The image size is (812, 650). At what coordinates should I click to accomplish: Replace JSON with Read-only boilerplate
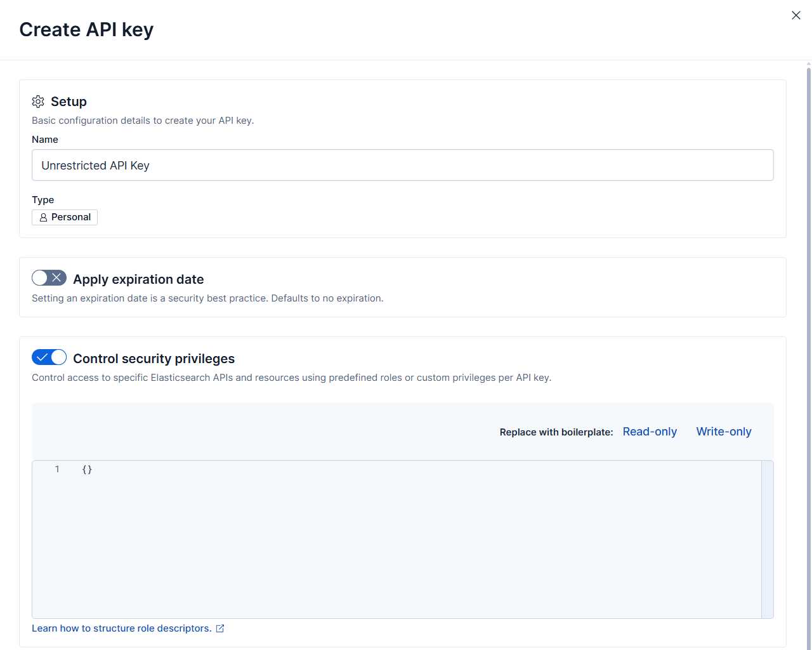coord(650,432)
